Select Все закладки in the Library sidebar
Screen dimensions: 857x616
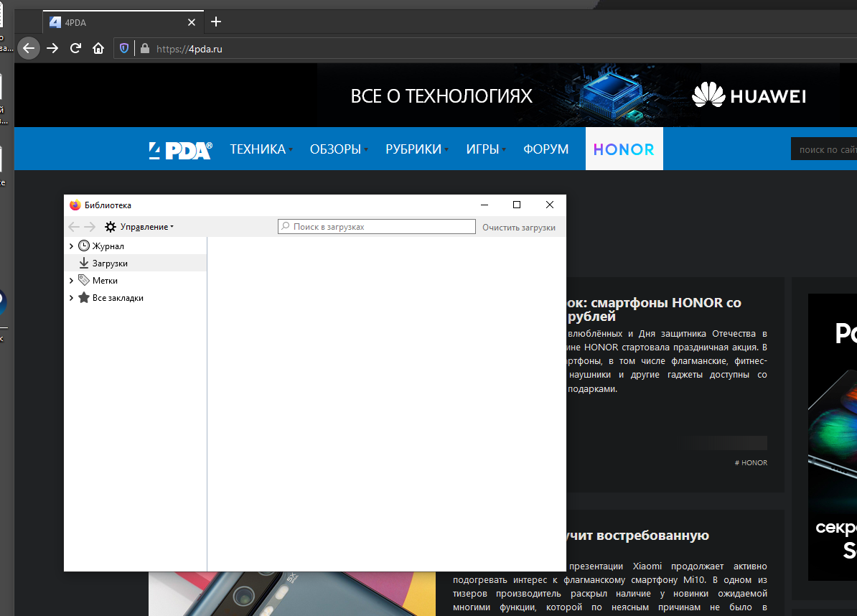118,298
